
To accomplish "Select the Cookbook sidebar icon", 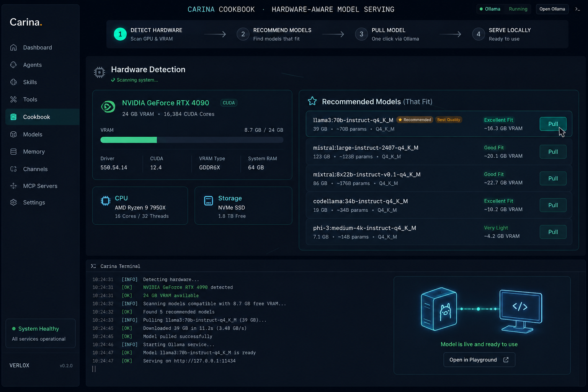I will 13,117.
